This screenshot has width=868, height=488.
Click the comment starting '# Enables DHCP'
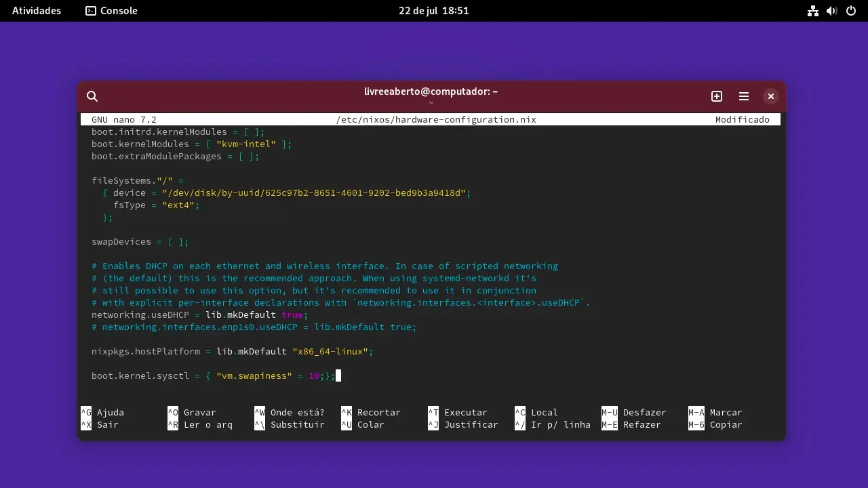(325, 266)
